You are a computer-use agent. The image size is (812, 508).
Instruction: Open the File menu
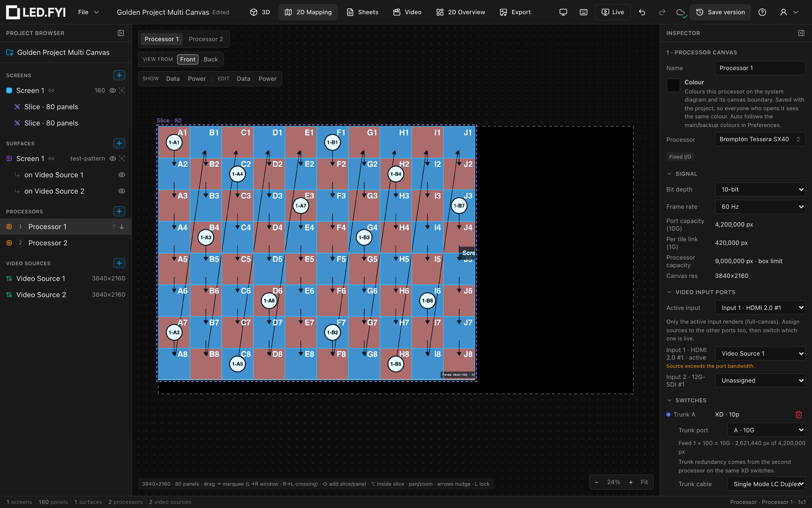pyautogui.click(x=88, y=12)
